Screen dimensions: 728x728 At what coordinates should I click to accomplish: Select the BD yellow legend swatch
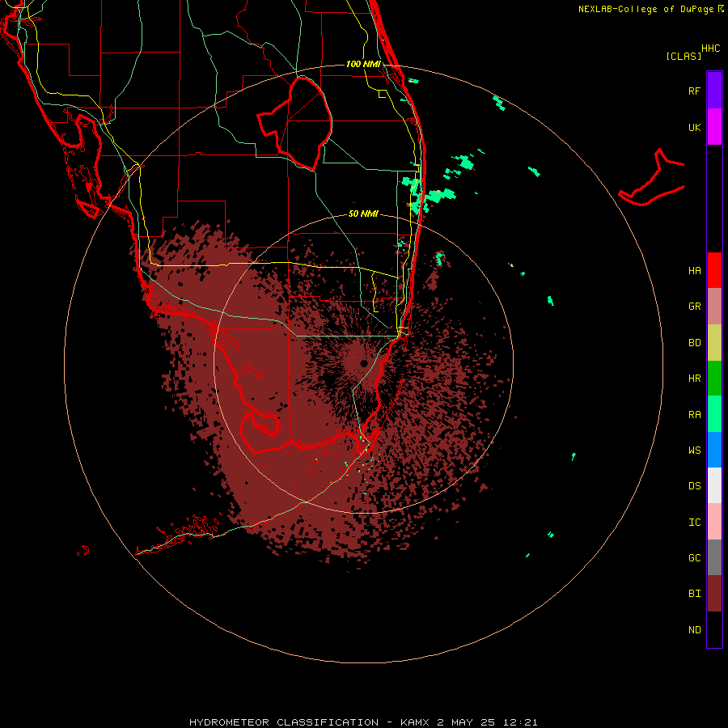click(714, 343)
